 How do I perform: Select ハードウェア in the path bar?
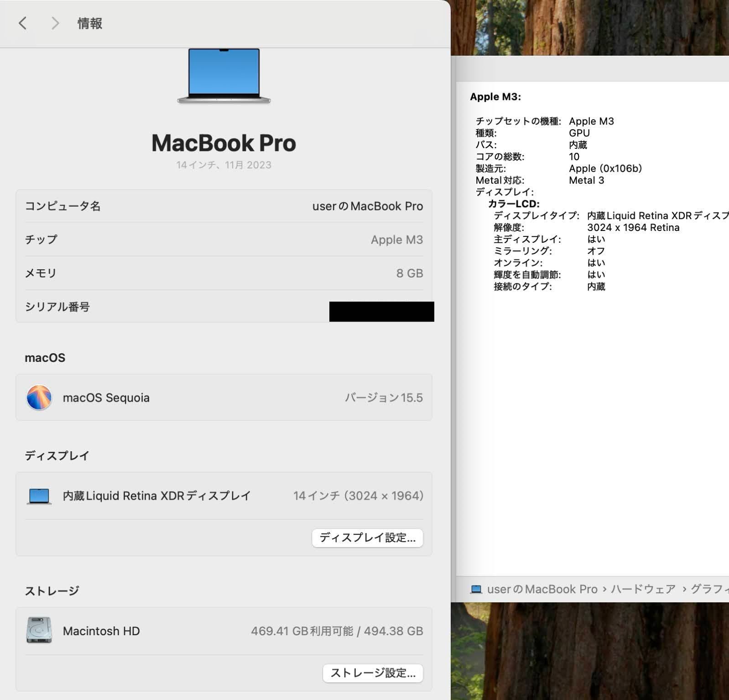pos(643,589)
